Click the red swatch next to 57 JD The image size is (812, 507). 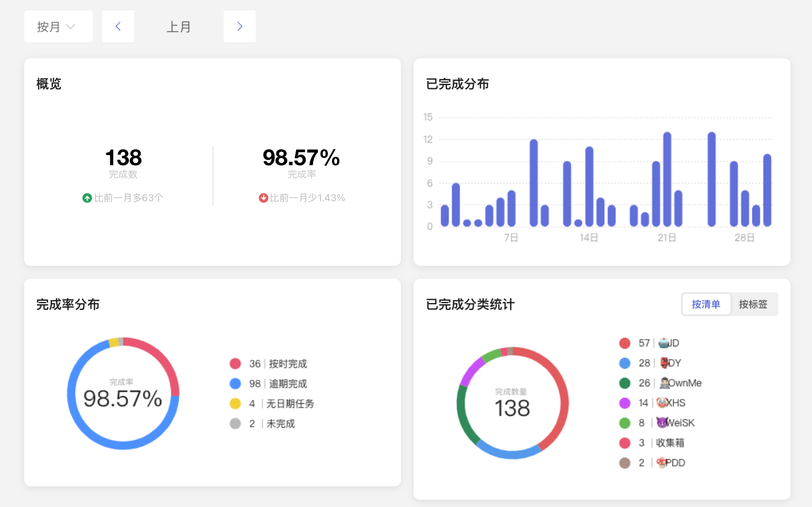[x=625, y=343]
